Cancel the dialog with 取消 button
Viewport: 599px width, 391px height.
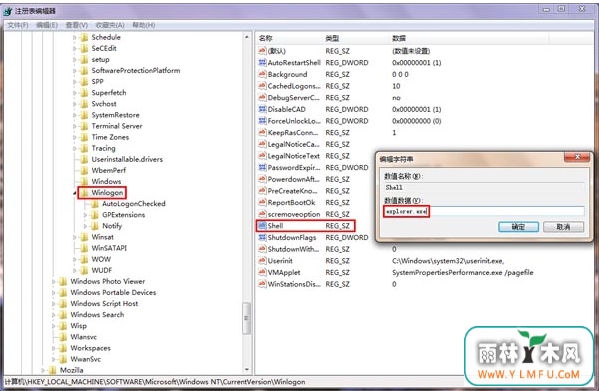click(x=563, y=227)
